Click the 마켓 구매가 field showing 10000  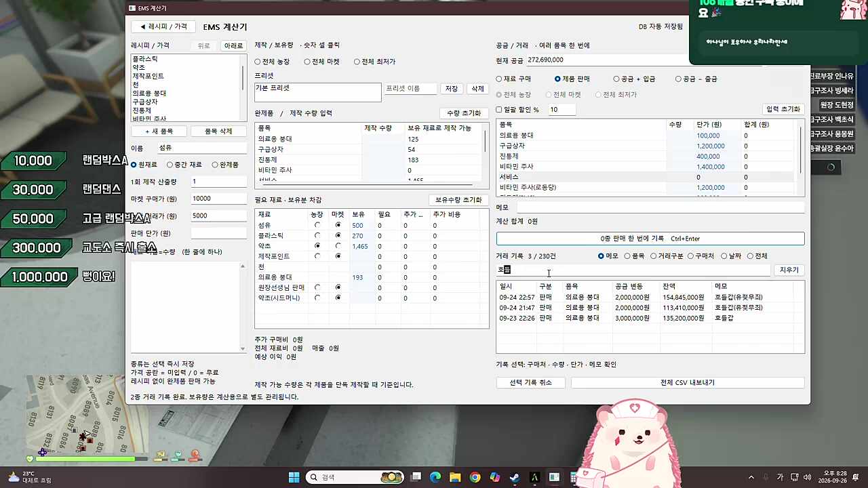click(218, 199)
